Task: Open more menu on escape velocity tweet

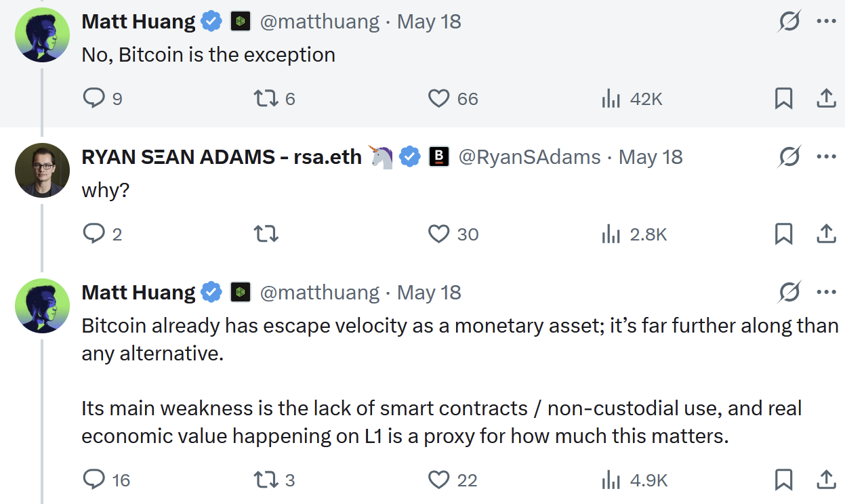Action: pos(826,293)
